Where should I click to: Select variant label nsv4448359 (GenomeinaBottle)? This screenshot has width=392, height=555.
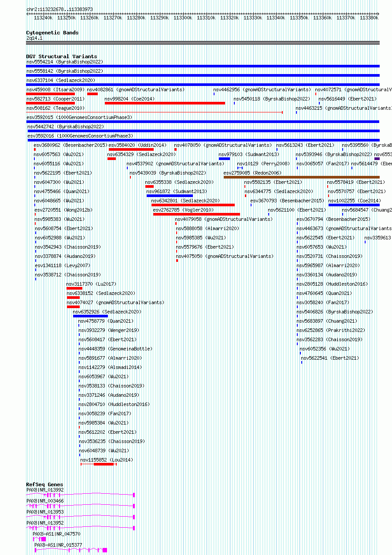[x=115, y=349]
